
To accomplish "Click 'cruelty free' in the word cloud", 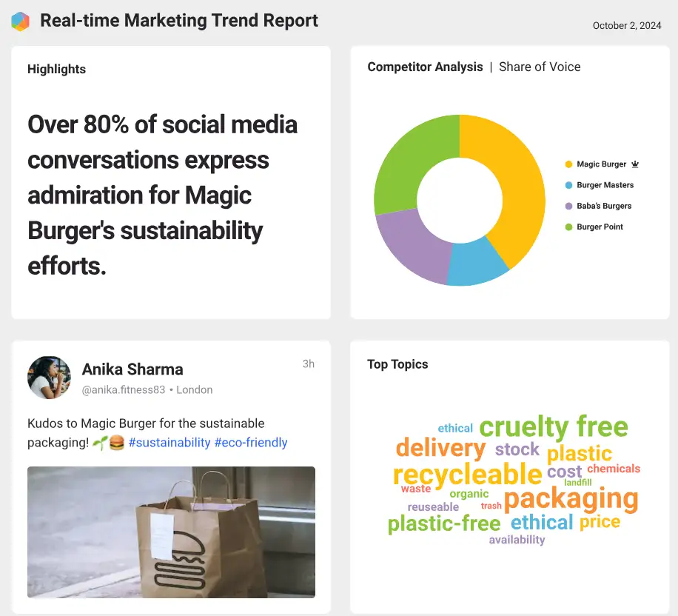I will [555, 427].
